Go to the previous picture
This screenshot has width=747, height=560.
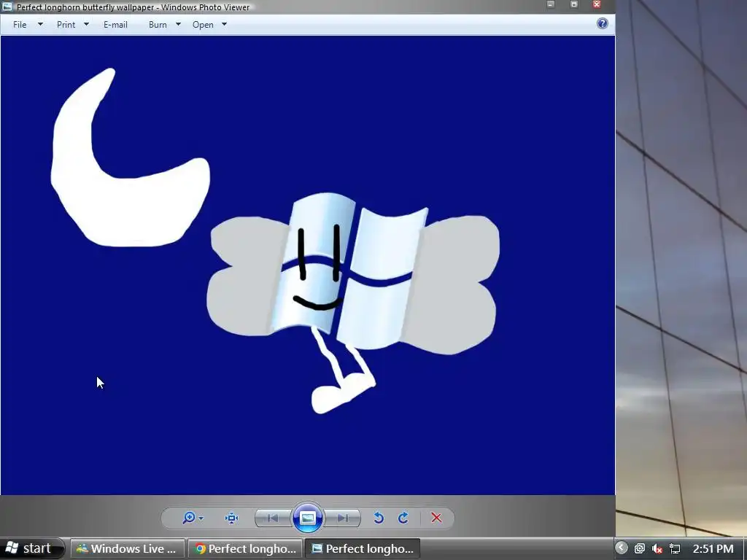click(273, 518)
